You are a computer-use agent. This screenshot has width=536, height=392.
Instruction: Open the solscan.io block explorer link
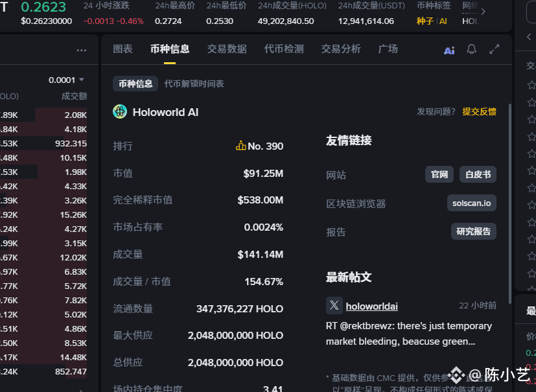(x=472, y=203)
